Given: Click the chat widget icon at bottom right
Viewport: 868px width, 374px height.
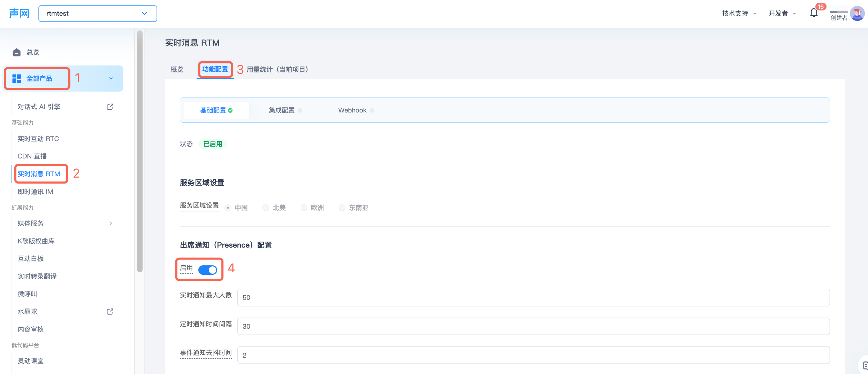Looking at the screenshot, I should (864, 365).
